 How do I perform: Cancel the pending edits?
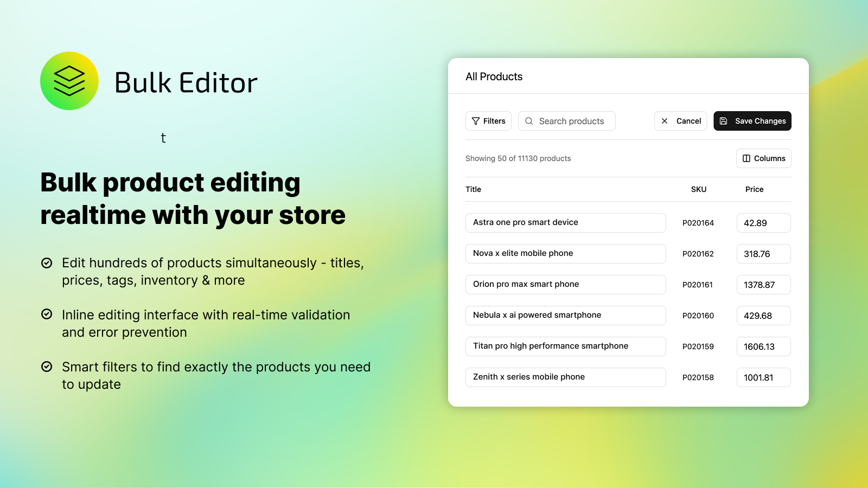[680, 121]
